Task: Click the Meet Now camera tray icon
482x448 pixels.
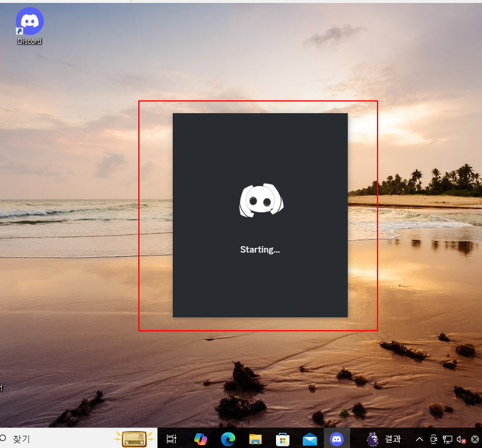Action: pos(434,439)
